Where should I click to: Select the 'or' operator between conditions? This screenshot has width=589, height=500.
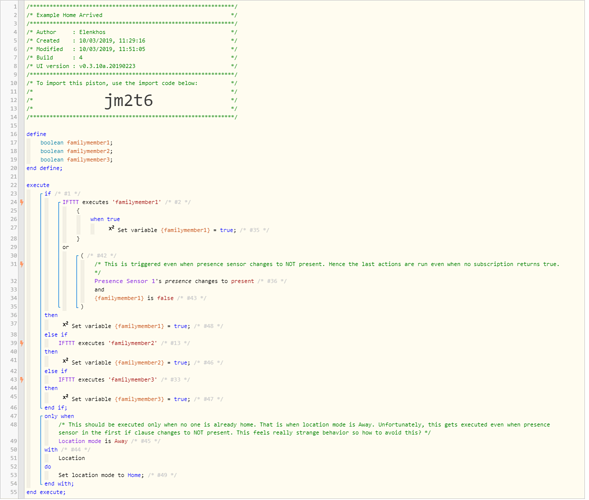coord(66,248)
